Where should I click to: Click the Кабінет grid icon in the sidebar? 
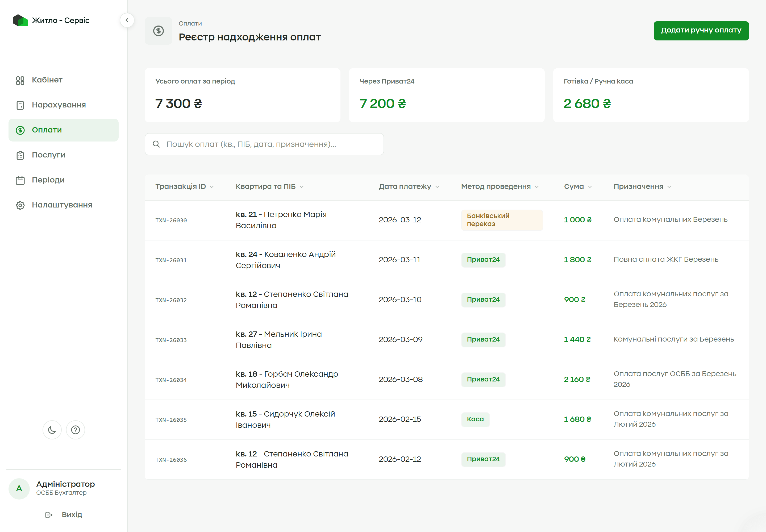(20, 80)
